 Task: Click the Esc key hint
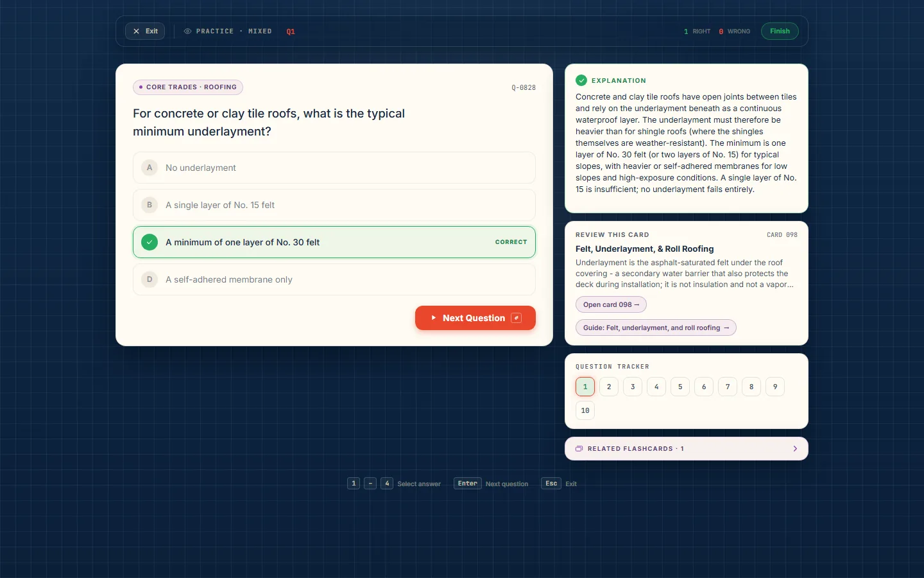point(551,484)
